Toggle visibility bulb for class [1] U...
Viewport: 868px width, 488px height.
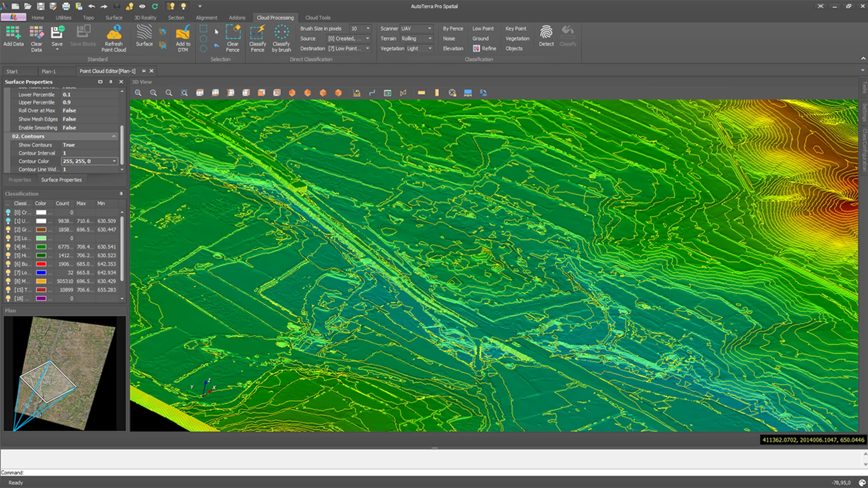tap(8, 221)
